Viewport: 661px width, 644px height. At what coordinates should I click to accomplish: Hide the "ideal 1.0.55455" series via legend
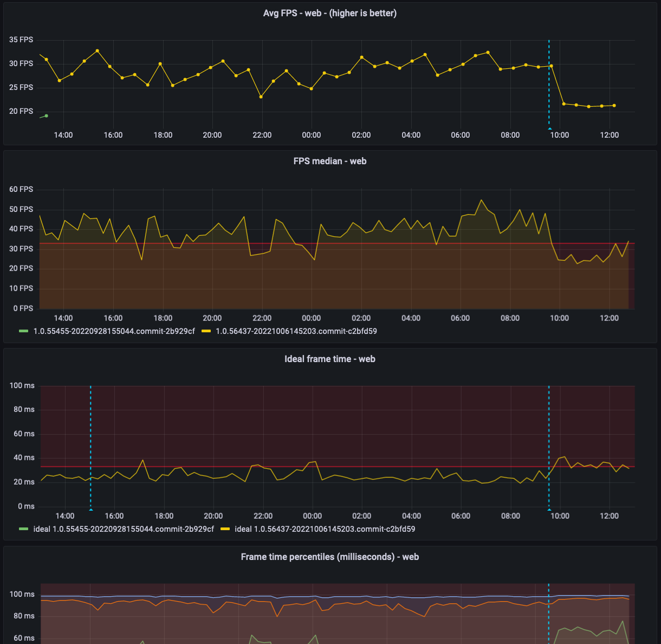124,529
